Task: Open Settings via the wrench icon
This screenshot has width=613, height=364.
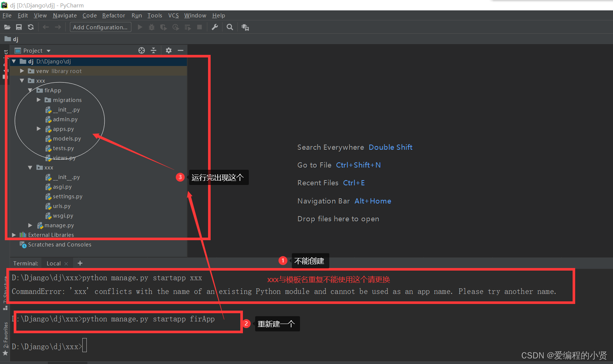Action: (215, 27)
